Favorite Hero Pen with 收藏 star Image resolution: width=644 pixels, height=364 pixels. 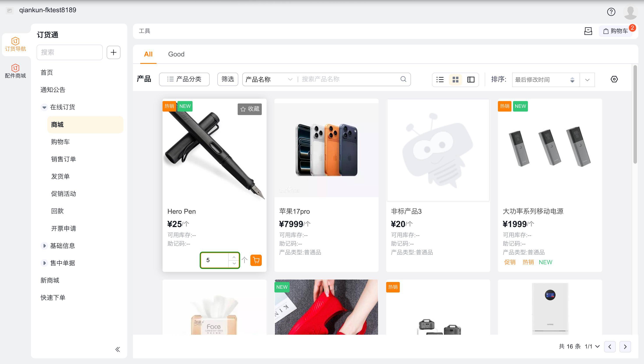pyautogui.click(x=249, y=109)
